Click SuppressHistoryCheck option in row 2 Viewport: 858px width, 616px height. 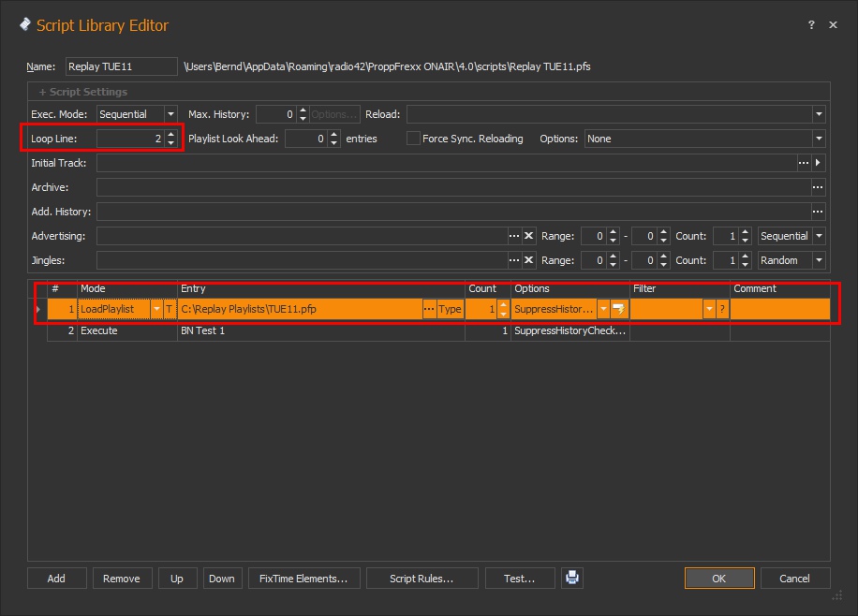[x=570, y=330]
